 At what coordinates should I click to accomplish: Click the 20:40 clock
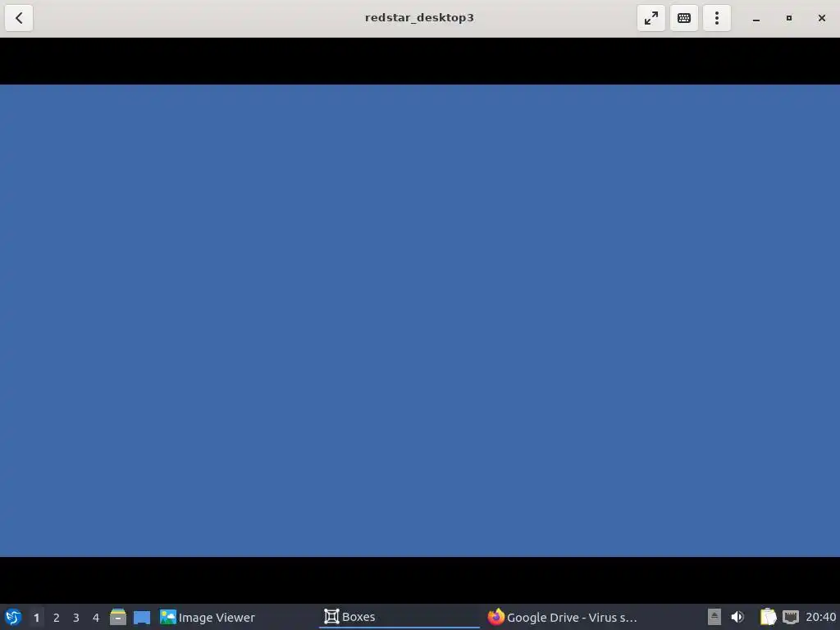pos(820,617)
